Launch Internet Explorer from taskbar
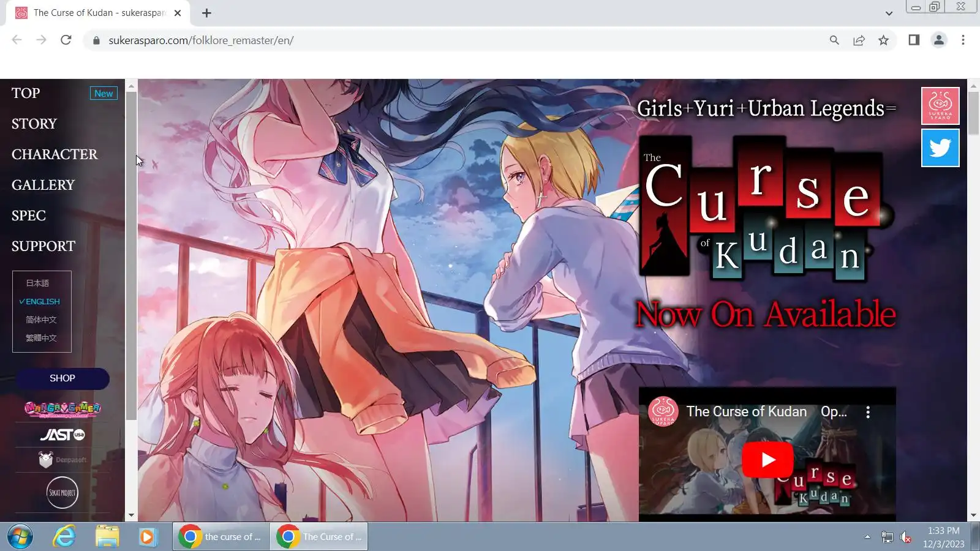The image size is (980, 551). pos(64,537)
